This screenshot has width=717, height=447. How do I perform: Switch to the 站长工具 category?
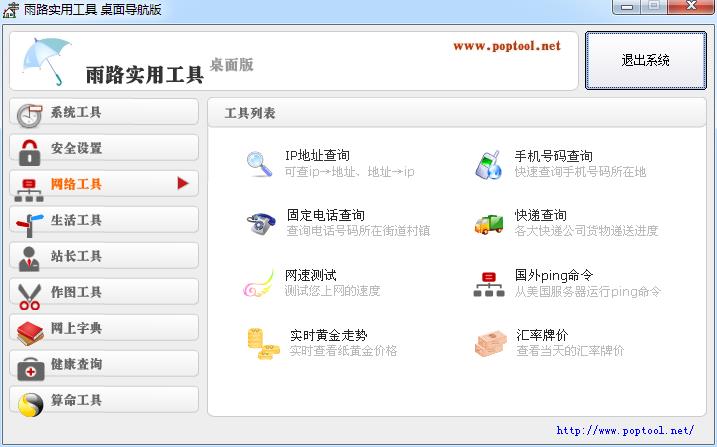[104, 256]
